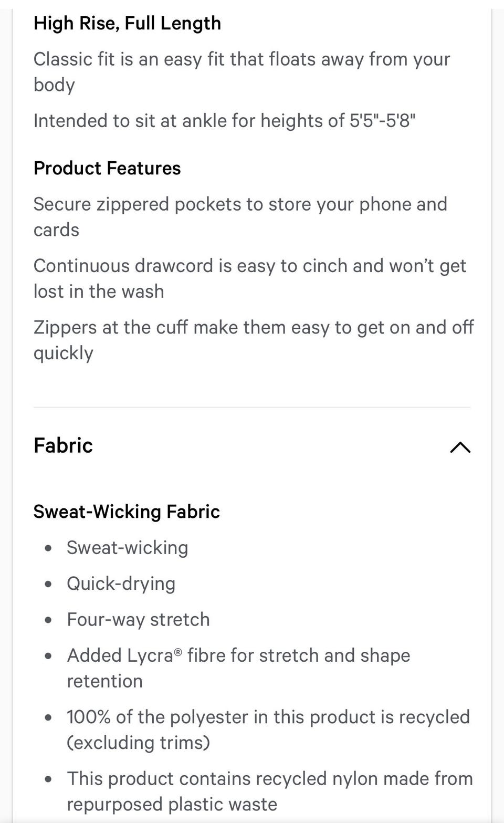Click the bullet dot beside Quick-drying
Viewport: 504px width, 823px height.
(48, 584)
